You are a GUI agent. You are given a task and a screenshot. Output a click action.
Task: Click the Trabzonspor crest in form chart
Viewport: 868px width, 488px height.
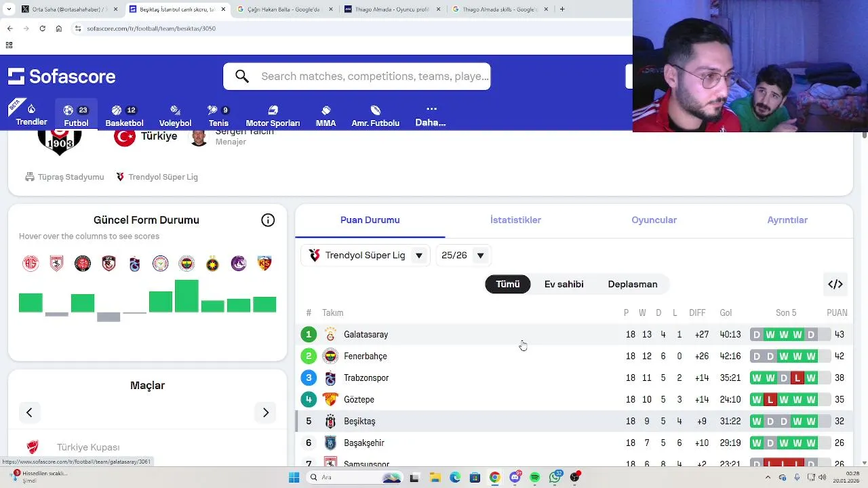click(135, 264)
